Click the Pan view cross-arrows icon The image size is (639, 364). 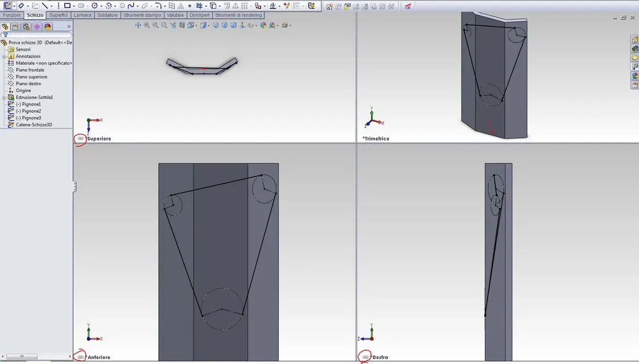click(x=138, y=25)
